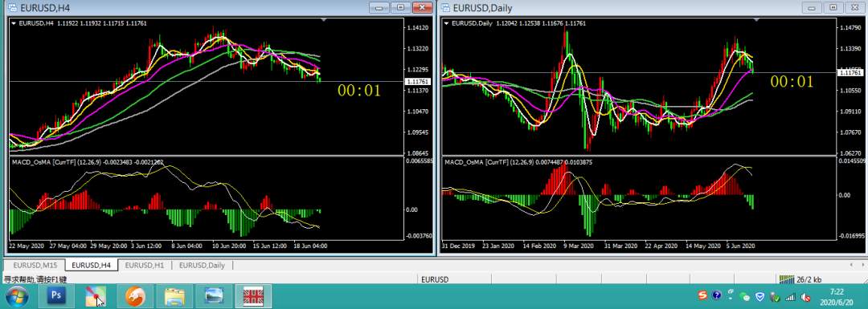Click the network signal tray icon
Image resolution: width=868 pixels, height=309 pixels.
click(x=790, y=298)
